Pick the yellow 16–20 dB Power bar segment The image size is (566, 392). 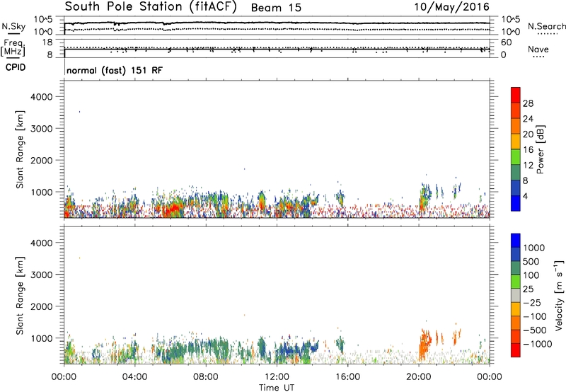(516, 141)
